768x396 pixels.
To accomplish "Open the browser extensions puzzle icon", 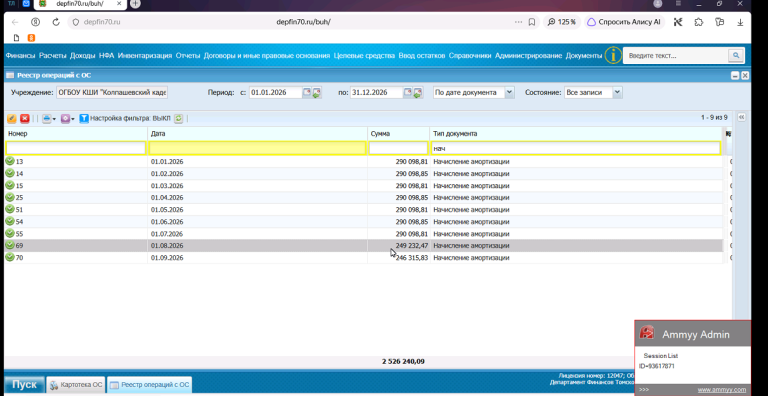I will point(699,22).
